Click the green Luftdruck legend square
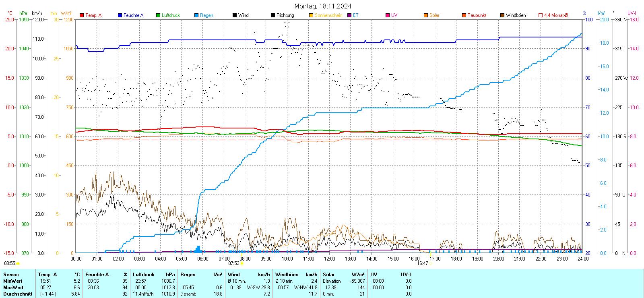This screenshot has width=644, height=298. [158, 15]
